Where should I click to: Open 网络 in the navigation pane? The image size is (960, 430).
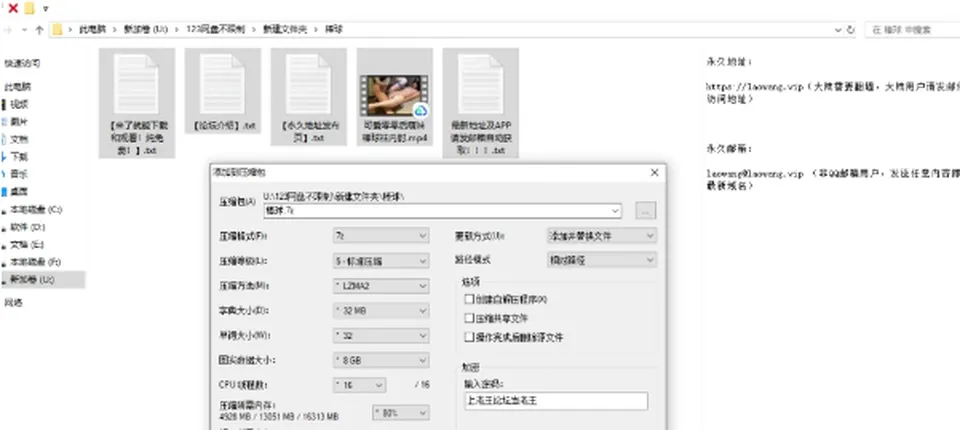coord(13,303)
